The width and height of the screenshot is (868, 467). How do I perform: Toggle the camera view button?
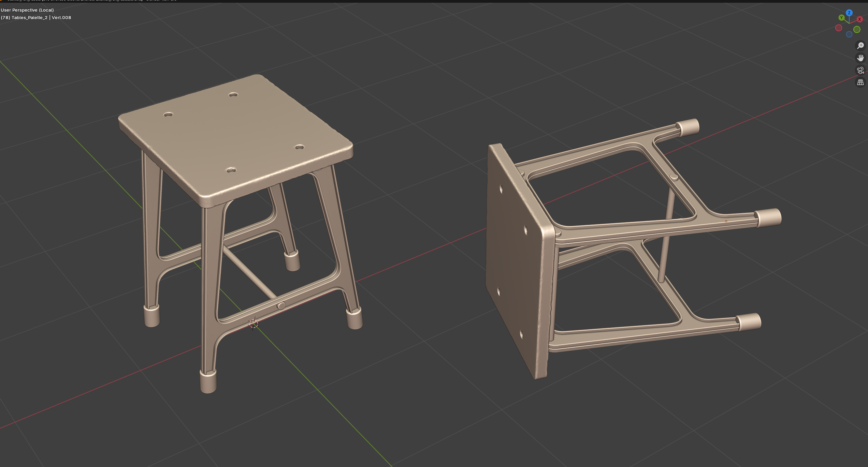click(860, 70)
